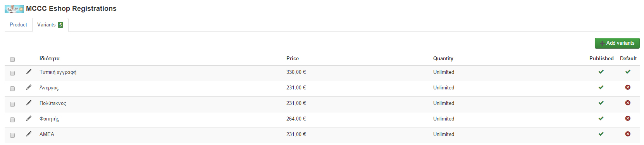Switch to the Product tab

(18, 24)
